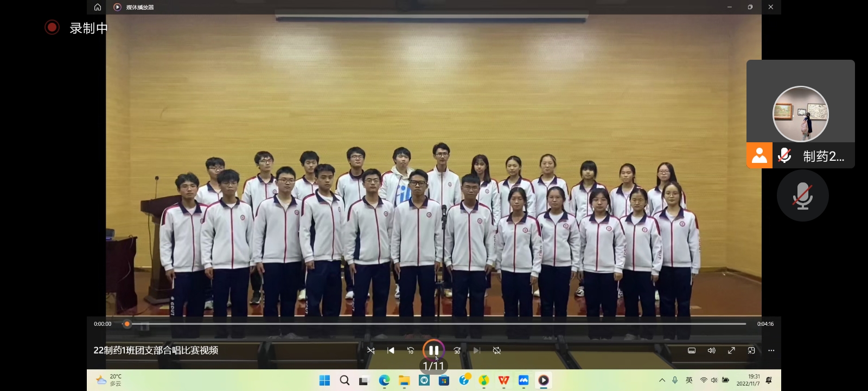Screen dimensions: 868x391
Task: Skip to the previous track
Action: coord(391,351)
